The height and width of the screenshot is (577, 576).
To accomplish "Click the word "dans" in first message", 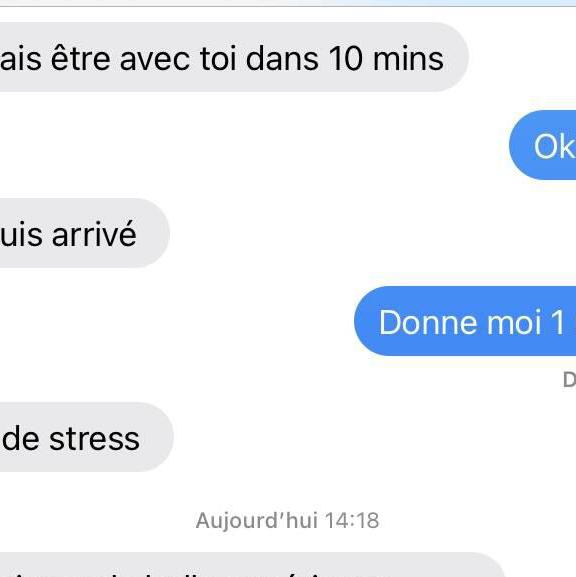I will coord(282,59).
